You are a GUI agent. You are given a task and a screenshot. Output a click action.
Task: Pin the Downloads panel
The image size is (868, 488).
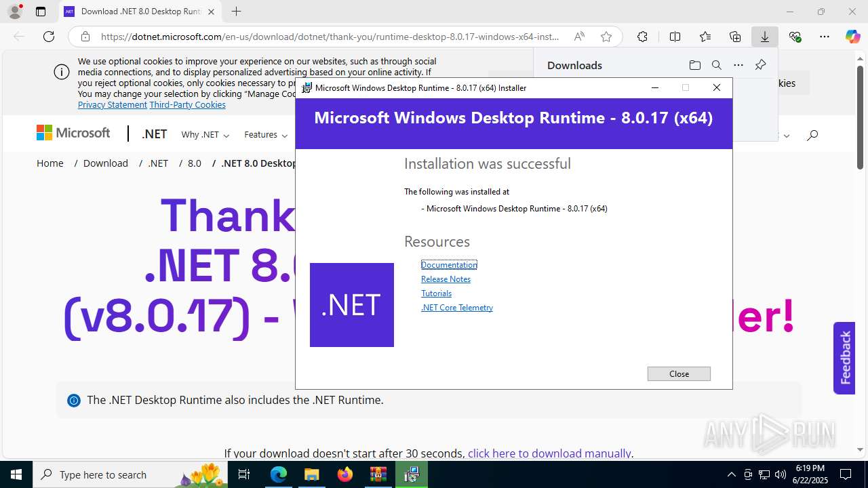click(760, 65)
